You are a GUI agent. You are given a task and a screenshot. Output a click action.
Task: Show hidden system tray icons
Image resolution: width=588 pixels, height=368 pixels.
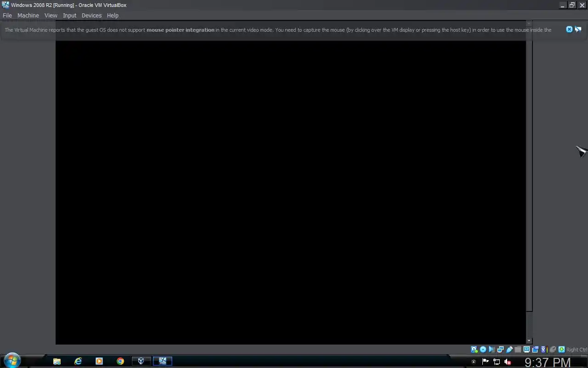474,362
